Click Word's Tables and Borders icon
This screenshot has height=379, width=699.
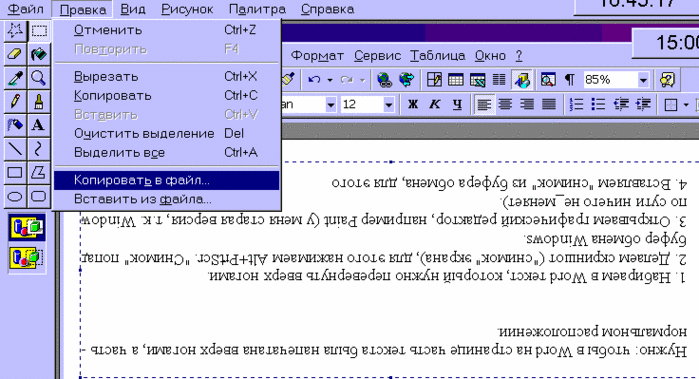434,80
